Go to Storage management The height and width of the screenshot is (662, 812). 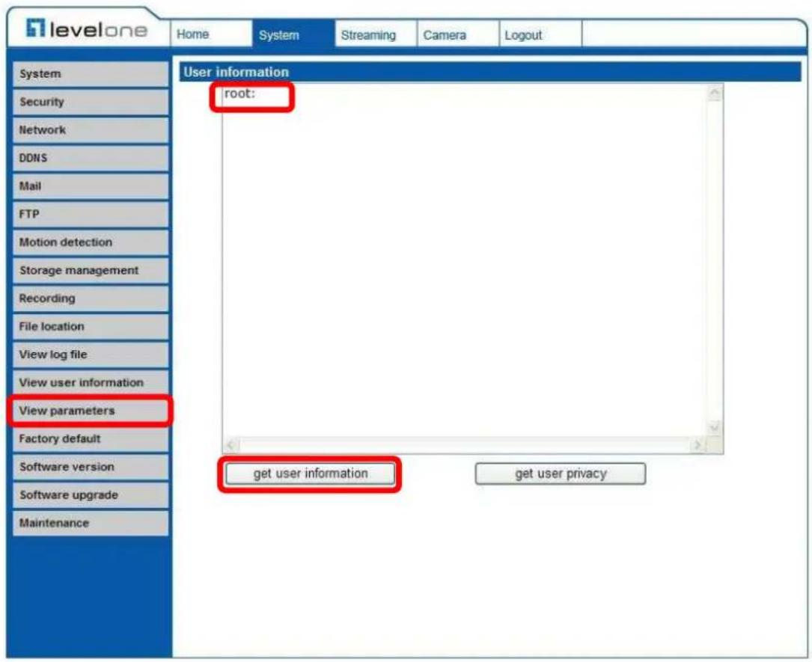click(x=91, y=270)
